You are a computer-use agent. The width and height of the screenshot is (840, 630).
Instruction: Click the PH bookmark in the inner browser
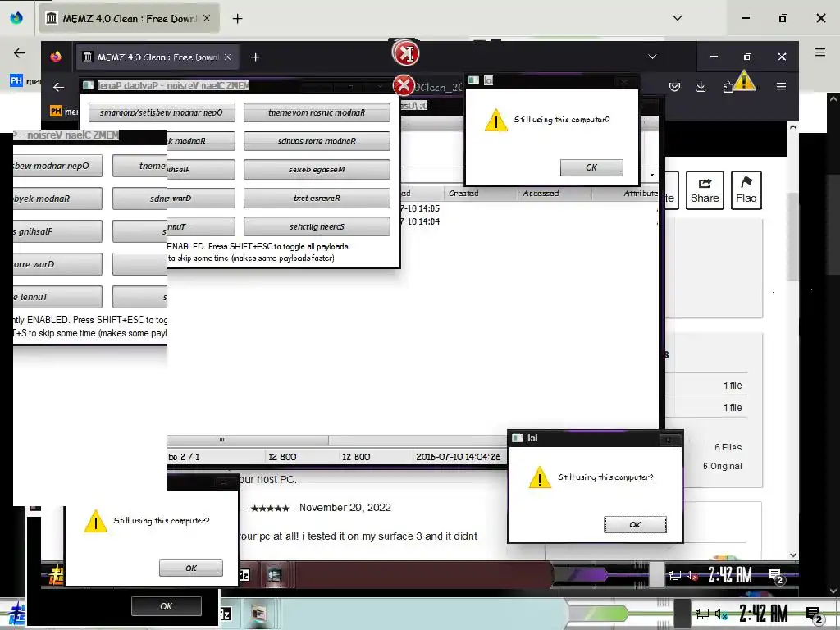[x=56, y=111]
